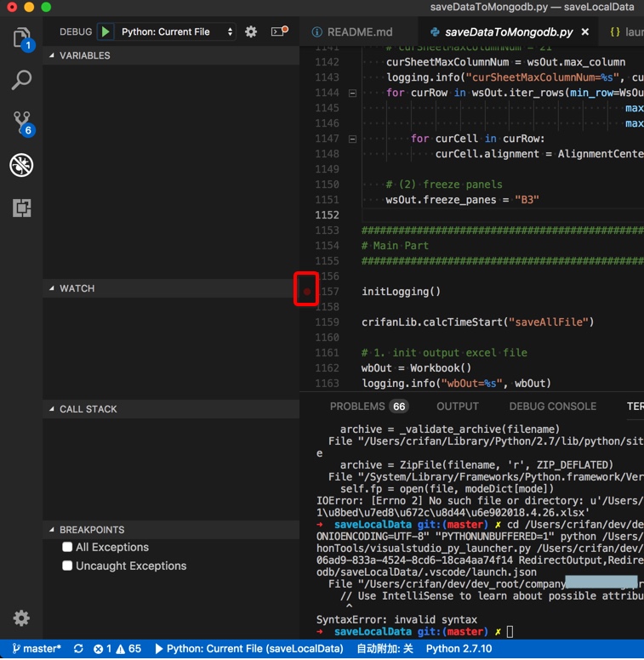This screenshot has width=644, height=660.
Task: Collapse the VARIABLES section
Action: click(84, 55)
